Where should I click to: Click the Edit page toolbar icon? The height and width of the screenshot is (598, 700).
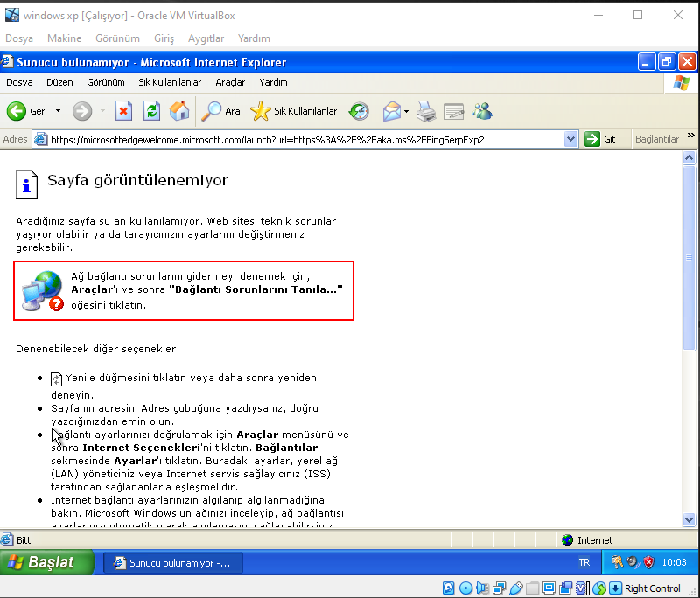454,111
